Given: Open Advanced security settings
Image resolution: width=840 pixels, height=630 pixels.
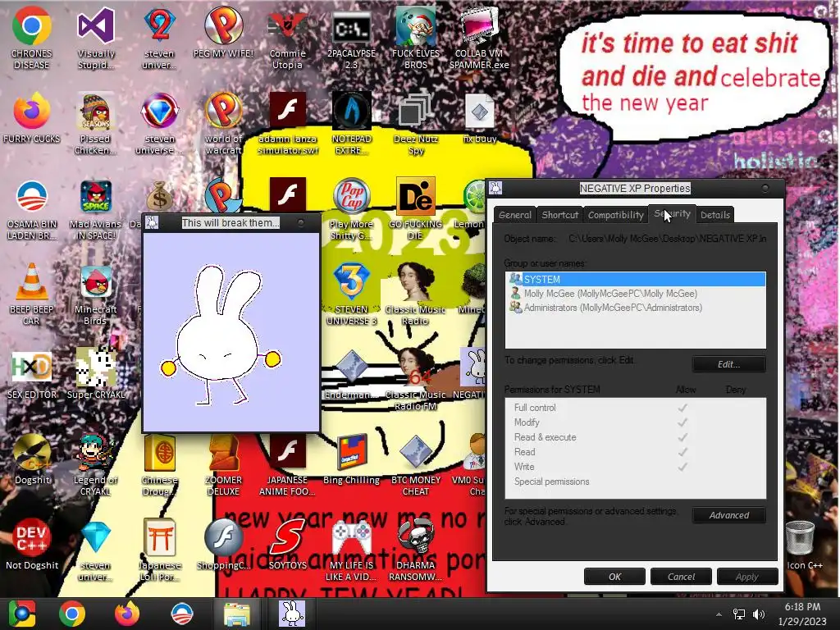Looking at the screenshot, I should tap(728, 515).
